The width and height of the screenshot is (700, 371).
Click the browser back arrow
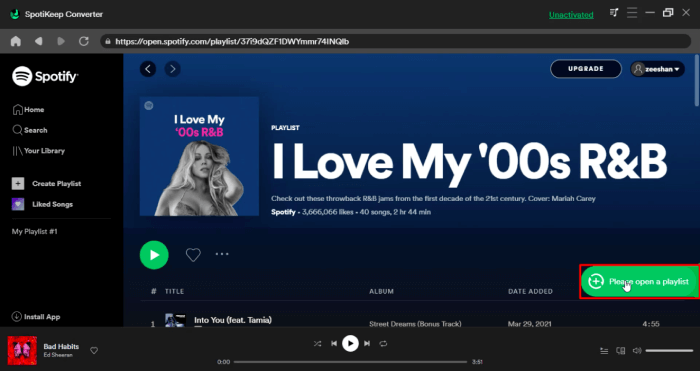(x=39, y=42)
